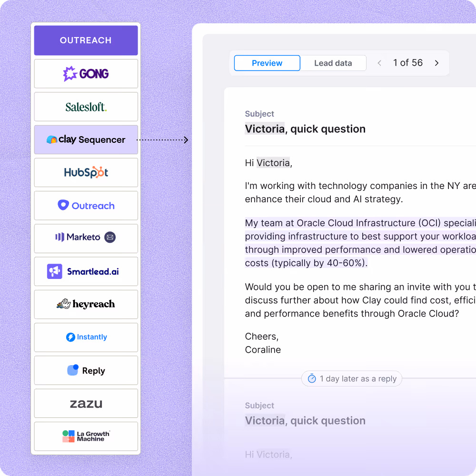Image resolution: width=476 pixels, height=476 pixels.
Task: Click the Marketo envelope email icon
Action: click(110, 237)
